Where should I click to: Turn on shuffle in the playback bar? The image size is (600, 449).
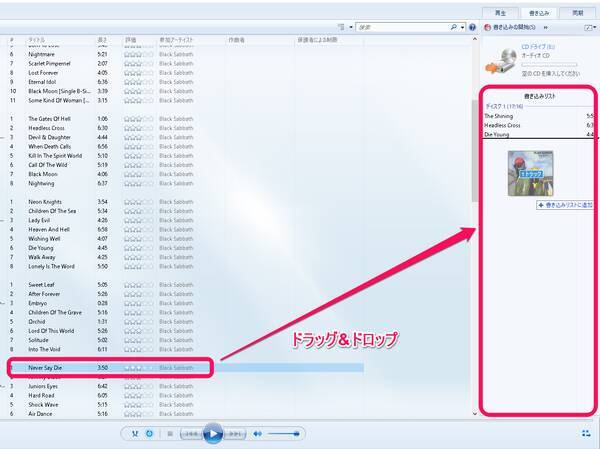(135, 434)
